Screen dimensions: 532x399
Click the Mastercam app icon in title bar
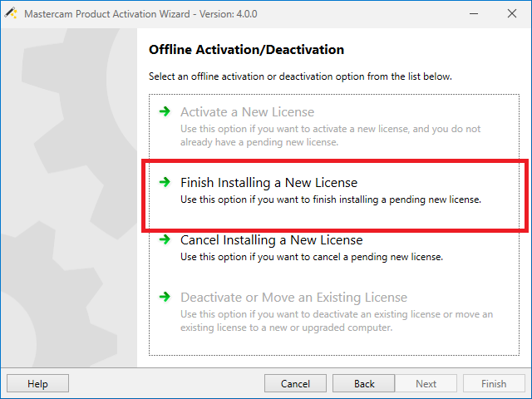(x=11, y=13)
